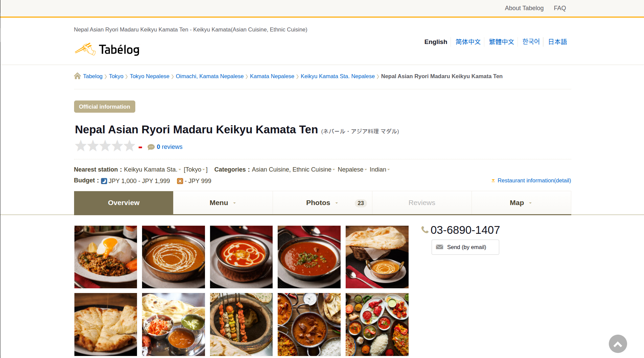The height and width of the screenshot is (358, 644).
Task: Switch language to 繁體中文
Action: coord(501,42)
